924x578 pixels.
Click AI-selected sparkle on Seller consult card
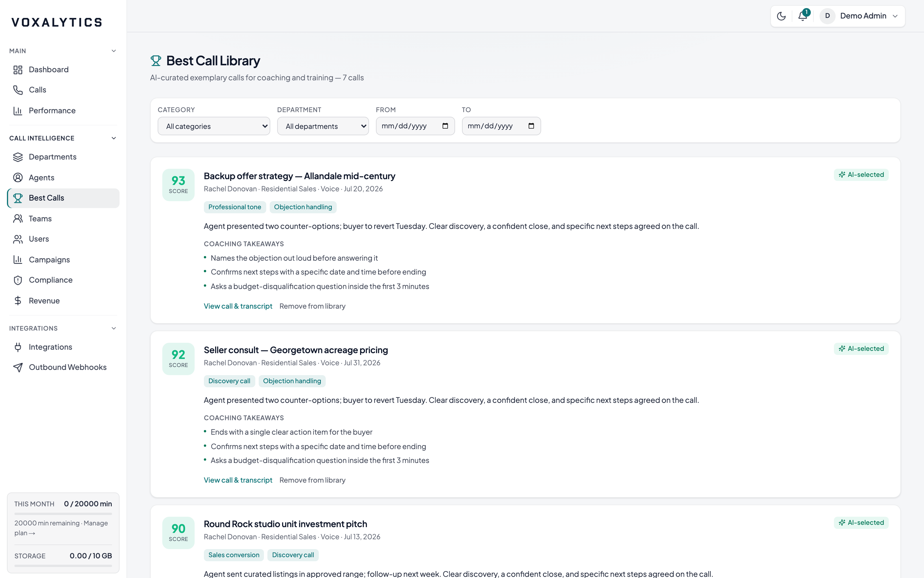tap(842, 349)
